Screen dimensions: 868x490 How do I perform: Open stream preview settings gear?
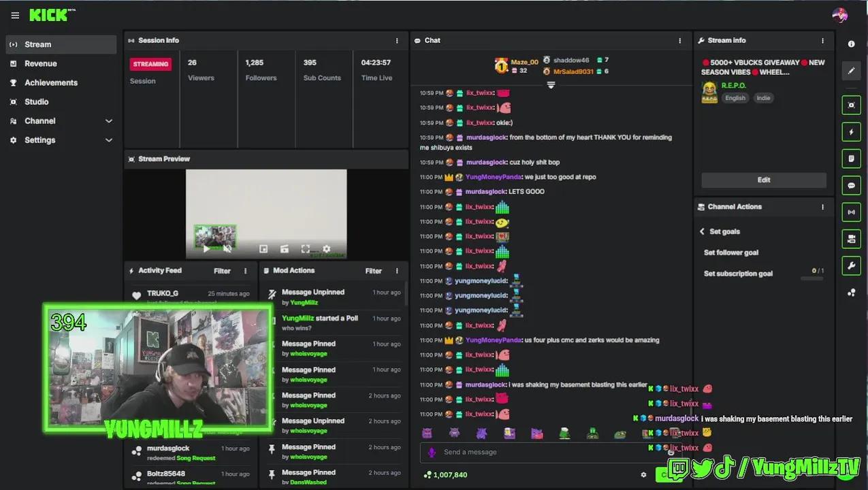(x=326, y=249)
